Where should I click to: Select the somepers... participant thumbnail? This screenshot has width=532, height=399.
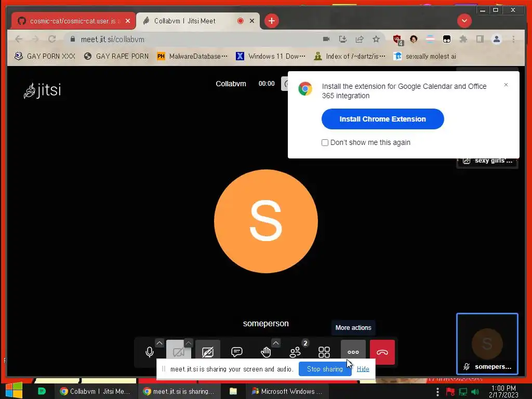(x=487, y=344)
